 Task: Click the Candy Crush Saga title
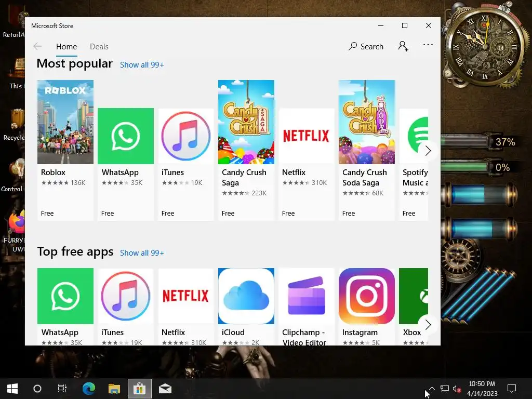point(244,178)
